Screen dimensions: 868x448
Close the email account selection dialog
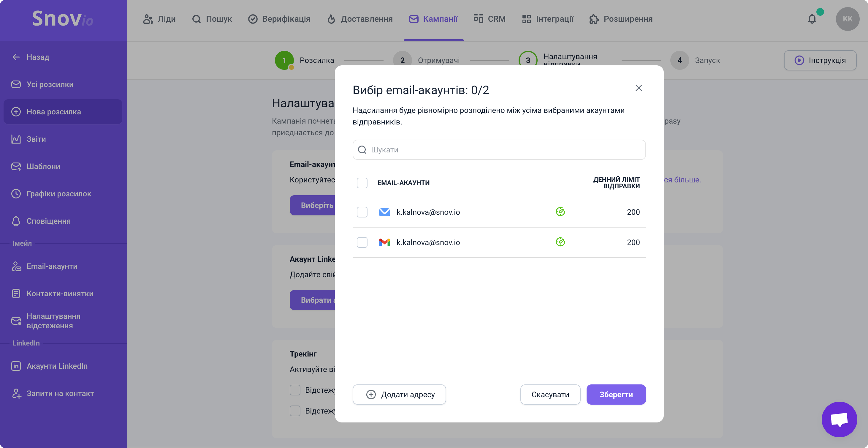(x=639, y=88)
